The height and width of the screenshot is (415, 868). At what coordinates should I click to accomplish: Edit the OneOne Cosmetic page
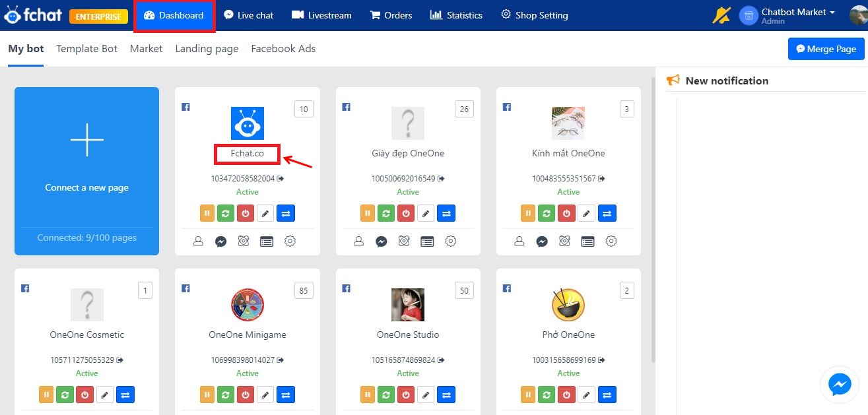click(x=105, y=395)
